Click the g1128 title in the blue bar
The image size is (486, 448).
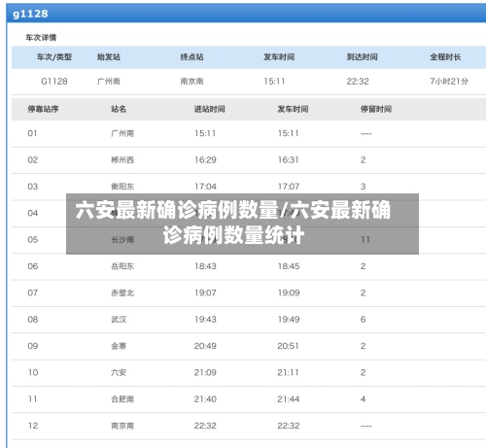30,14
